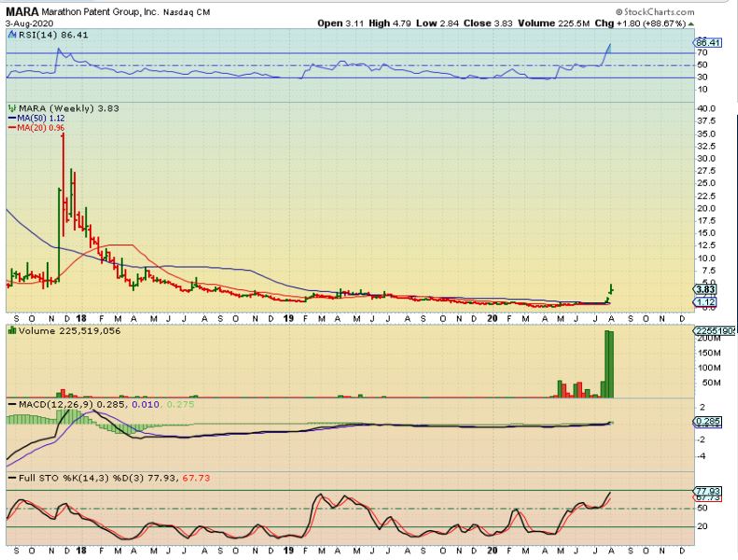
Task: Click the company name Marathon Patent Group, Inc.
Action: [x=100, y=12]
